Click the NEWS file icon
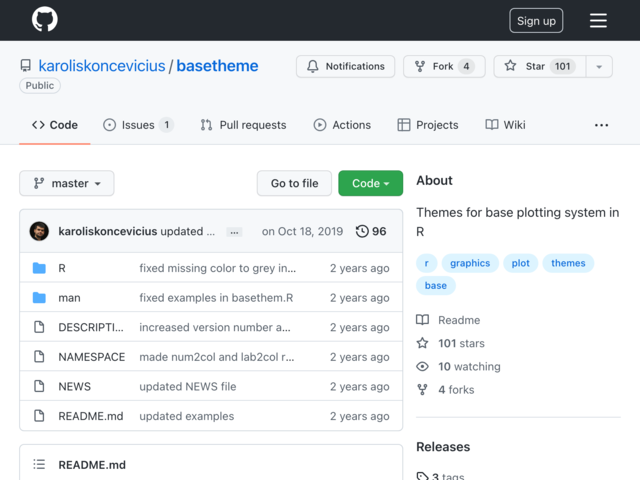Viewport: 640px width, 480px height. (39, 386)
